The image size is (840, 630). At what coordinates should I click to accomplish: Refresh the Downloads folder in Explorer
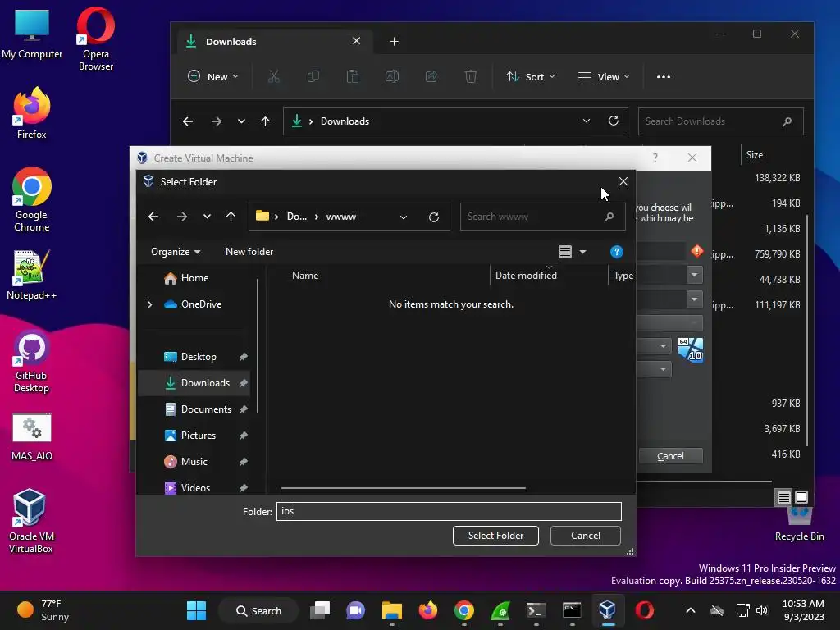coord(614,121)
